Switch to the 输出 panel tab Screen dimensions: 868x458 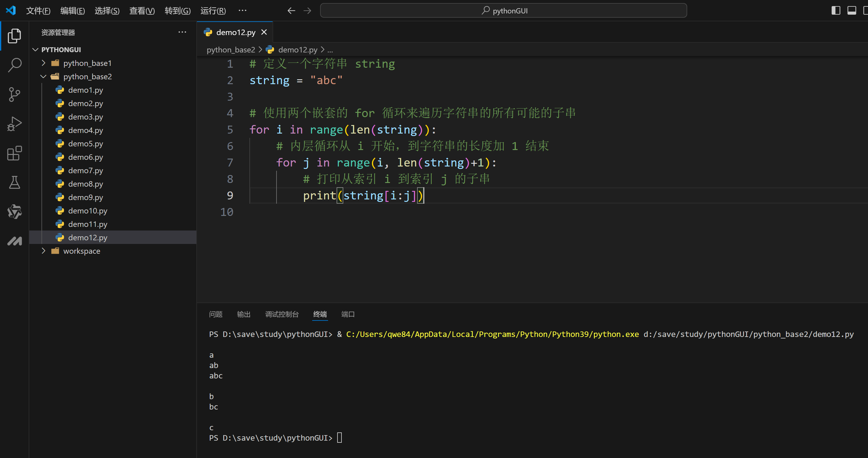click(x=244, y=314)
